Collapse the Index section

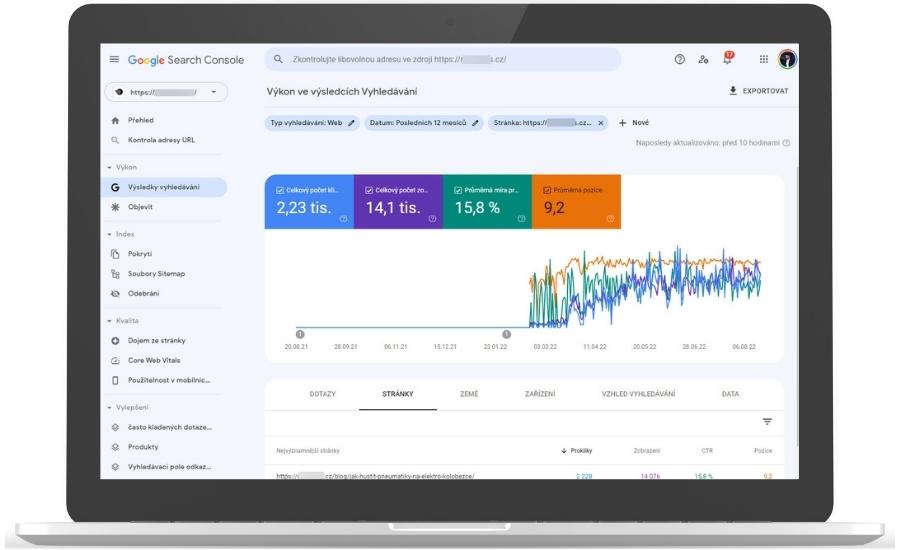click(109, 234)
